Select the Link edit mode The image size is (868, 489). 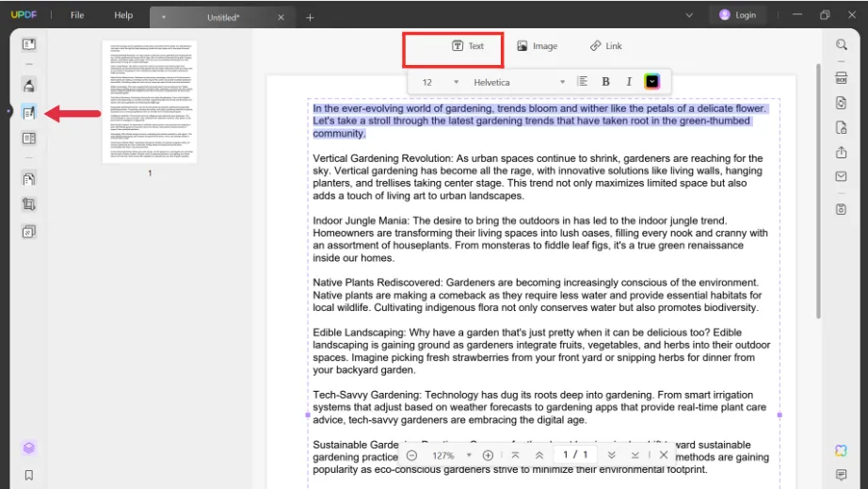605,46
